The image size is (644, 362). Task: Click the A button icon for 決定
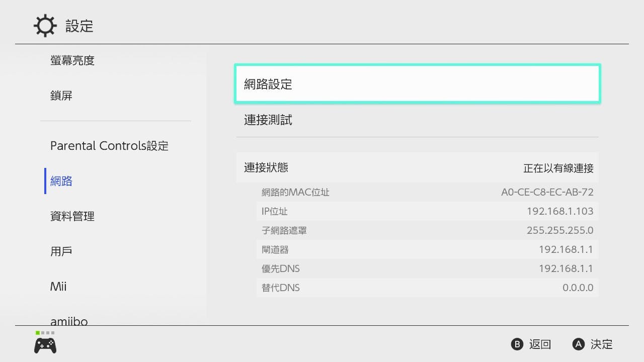(x=579, y=344)
